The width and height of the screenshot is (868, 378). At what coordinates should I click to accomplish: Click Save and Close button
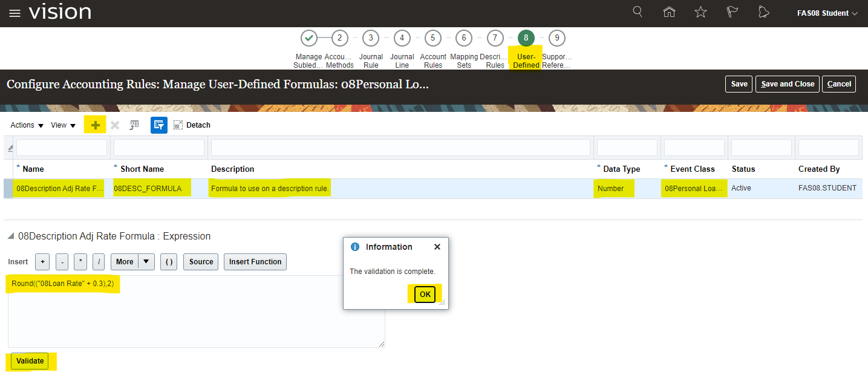[787, 84]
